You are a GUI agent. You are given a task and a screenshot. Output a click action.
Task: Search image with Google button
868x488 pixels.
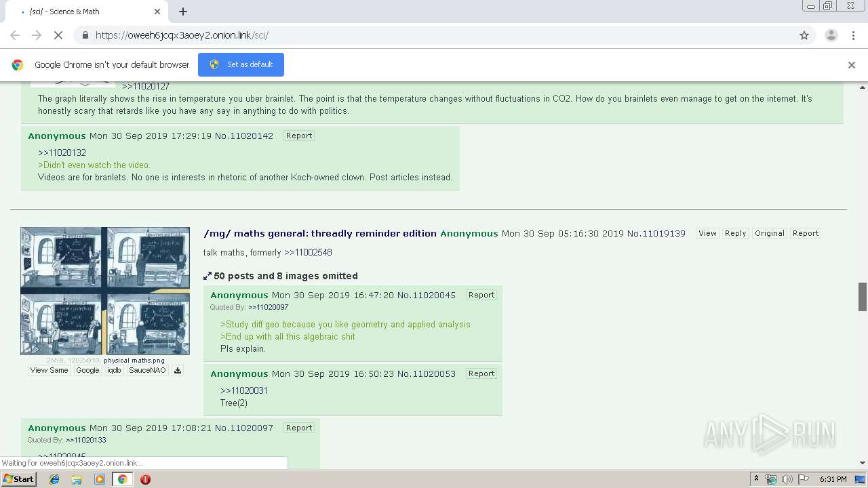tap(87, 371)
